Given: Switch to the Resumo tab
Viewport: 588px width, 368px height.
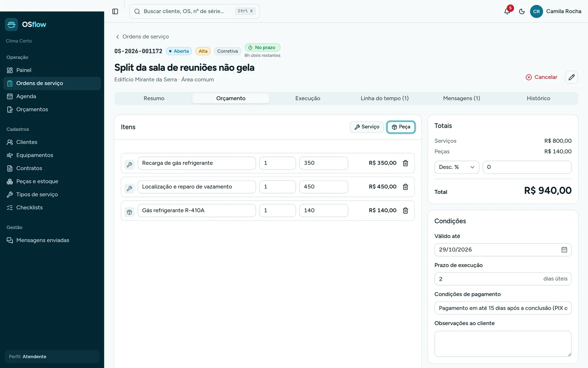Looking at the screenshot, I should coord(154,98).
